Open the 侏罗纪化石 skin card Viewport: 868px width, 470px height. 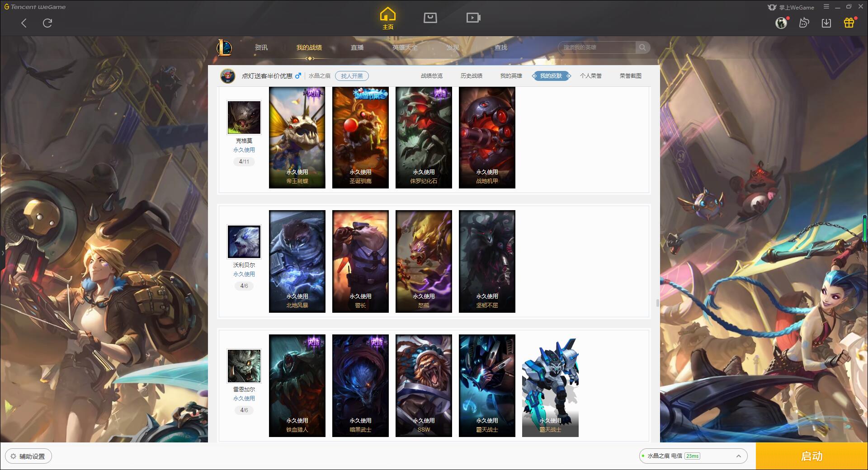pos(424,137)
